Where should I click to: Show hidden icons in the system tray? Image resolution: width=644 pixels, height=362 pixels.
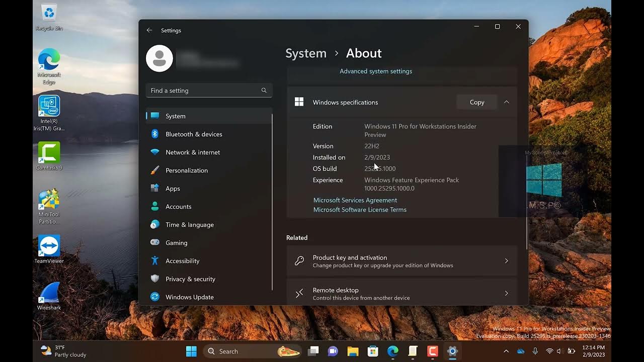click(506, 351)
